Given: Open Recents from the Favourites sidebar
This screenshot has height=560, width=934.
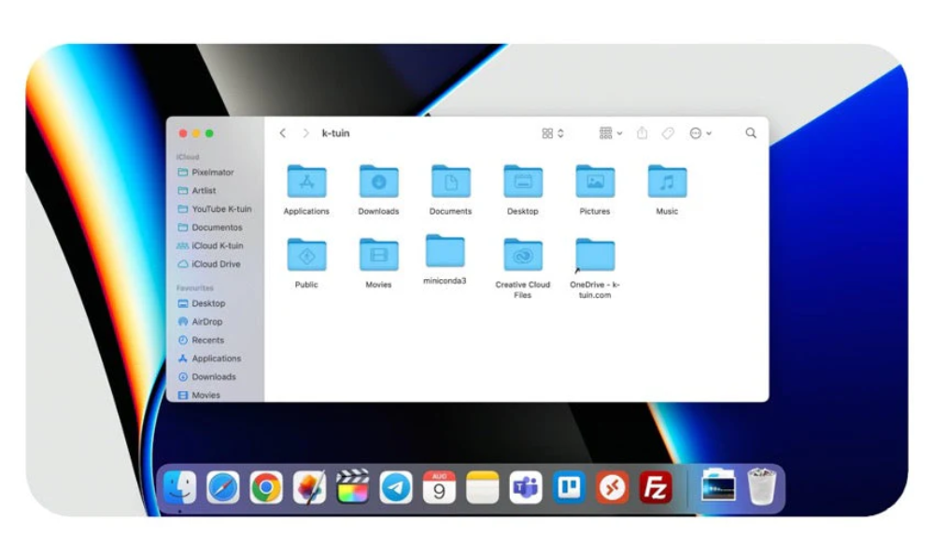Looking at the screenshot, I should pyautogui.click(x=207, y=341).
